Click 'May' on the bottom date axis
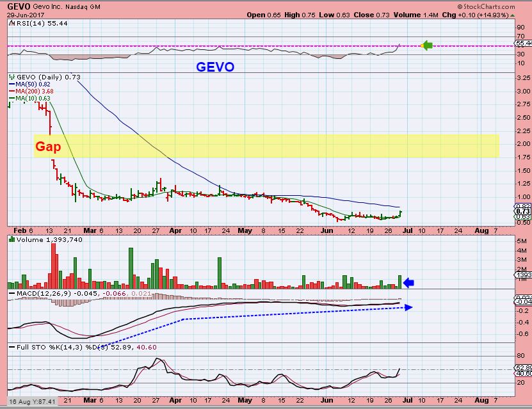 [245, 400]
